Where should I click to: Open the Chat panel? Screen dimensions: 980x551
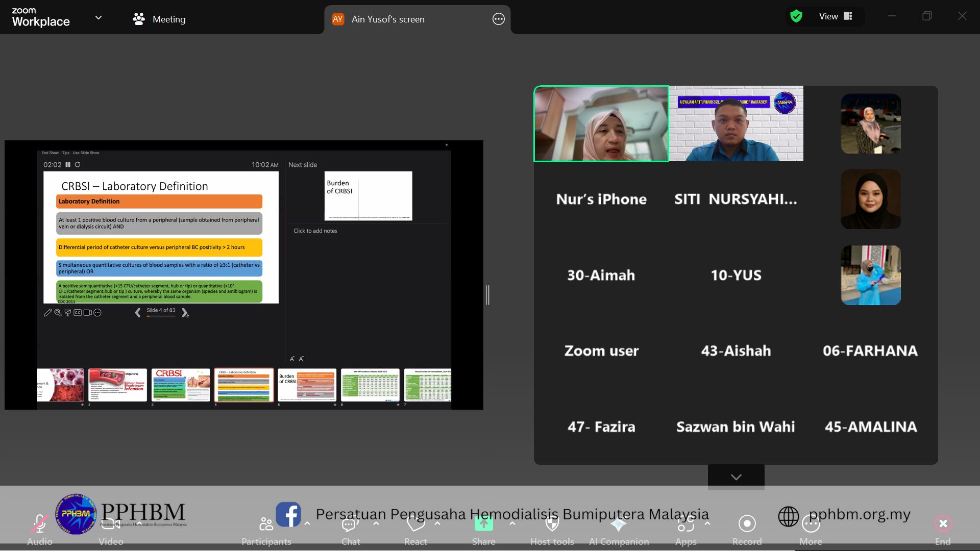coord(351,530)
